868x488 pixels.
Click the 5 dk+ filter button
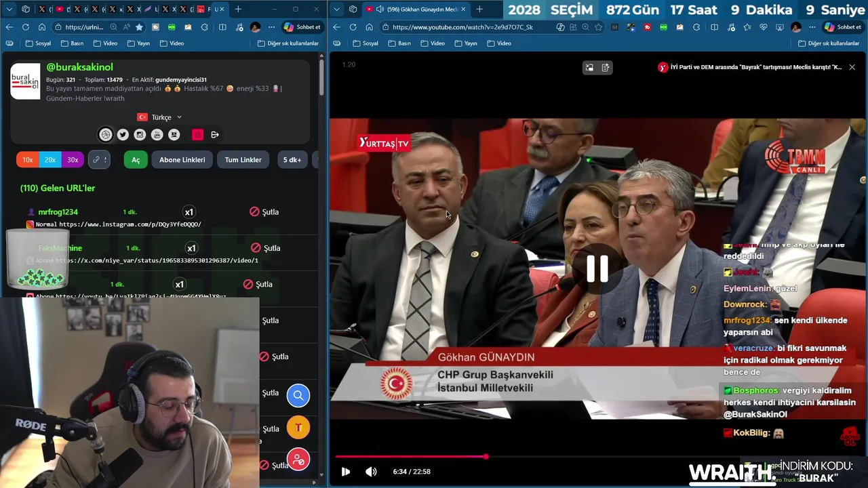click(292, 160)
